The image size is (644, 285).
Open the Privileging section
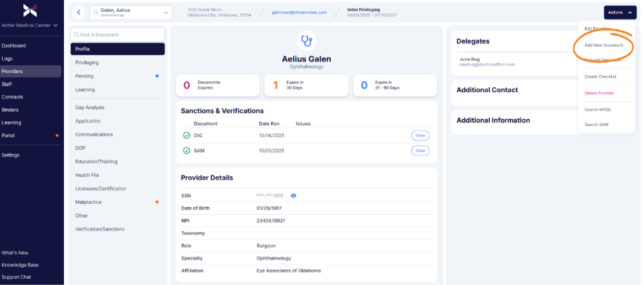[87, 63]
